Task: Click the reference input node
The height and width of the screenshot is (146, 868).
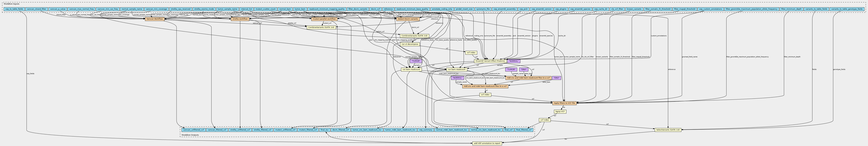Action: click(388, 9)
